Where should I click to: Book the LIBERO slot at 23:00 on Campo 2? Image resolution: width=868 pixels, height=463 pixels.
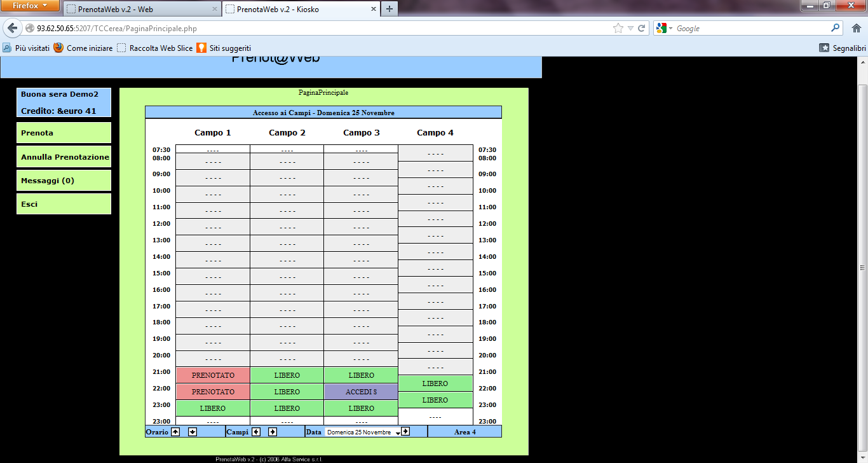coord(287,408)
